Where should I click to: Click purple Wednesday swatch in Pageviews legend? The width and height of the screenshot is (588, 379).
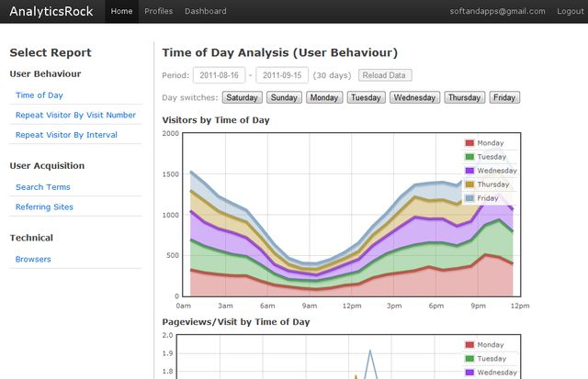(469, 373)
